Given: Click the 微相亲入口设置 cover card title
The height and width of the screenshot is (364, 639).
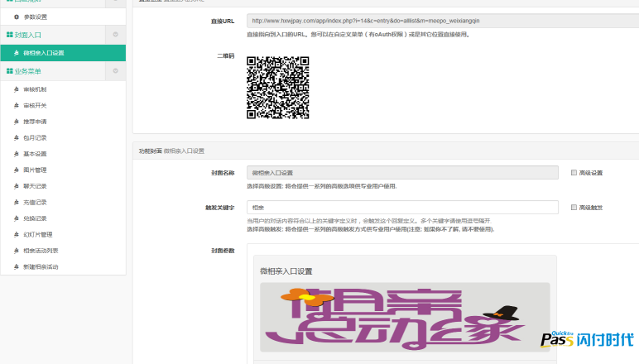Looking at the screenshot, I should click(x=286, y=271).
